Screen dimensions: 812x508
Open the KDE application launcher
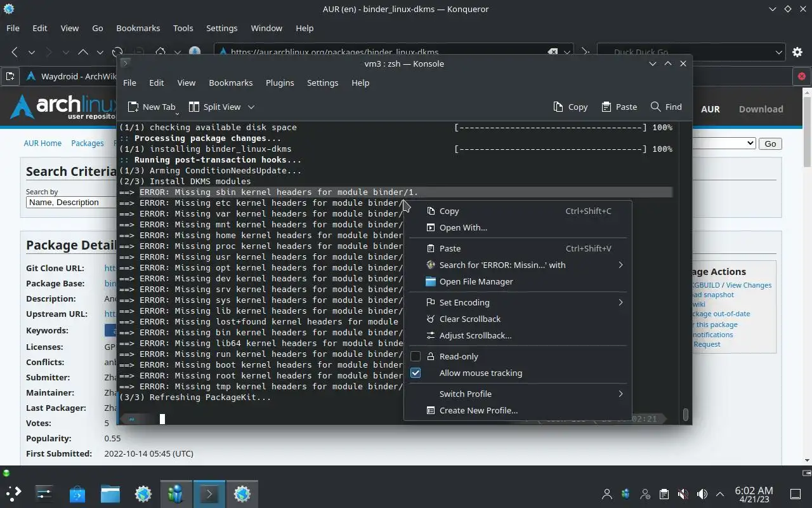(14, 493)
